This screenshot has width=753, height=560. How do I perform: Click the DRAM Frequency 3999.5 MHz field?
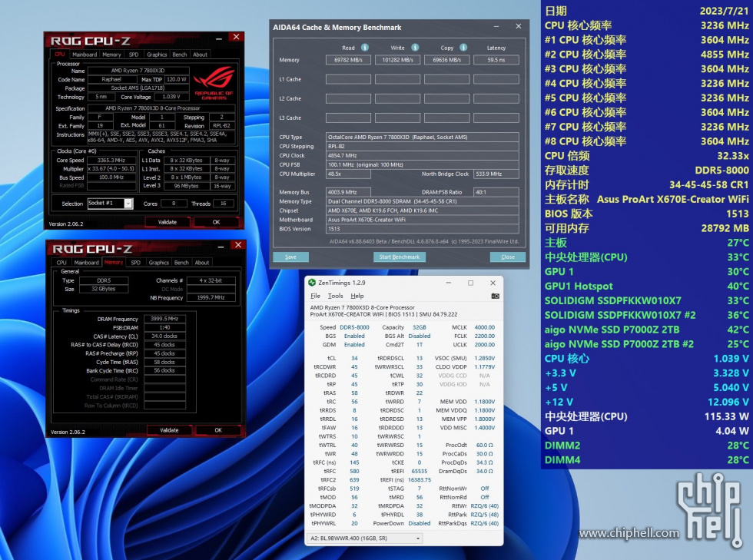point(164,319)
